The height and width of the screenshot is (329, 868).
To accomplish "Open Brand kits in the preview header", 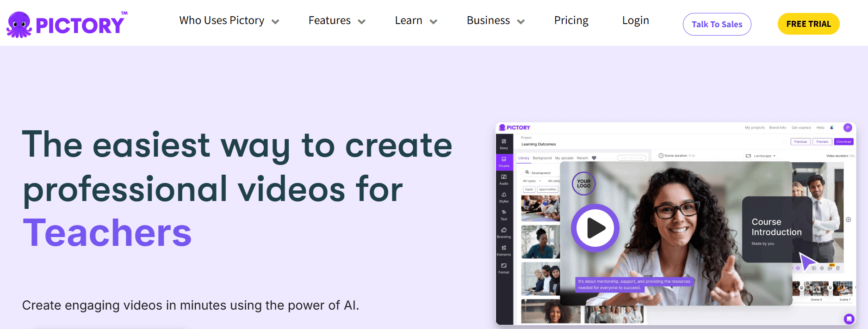I will (777, 128).
